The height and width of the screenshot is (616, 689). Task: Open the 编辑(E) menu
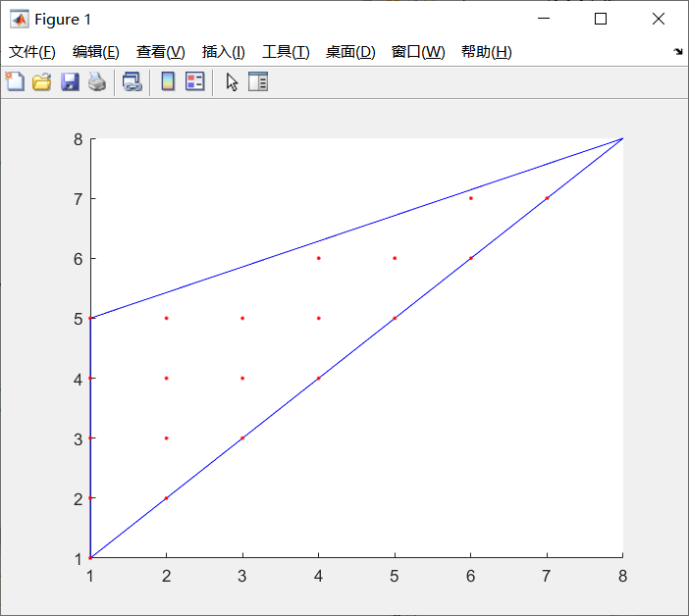[x=96, y=52]
